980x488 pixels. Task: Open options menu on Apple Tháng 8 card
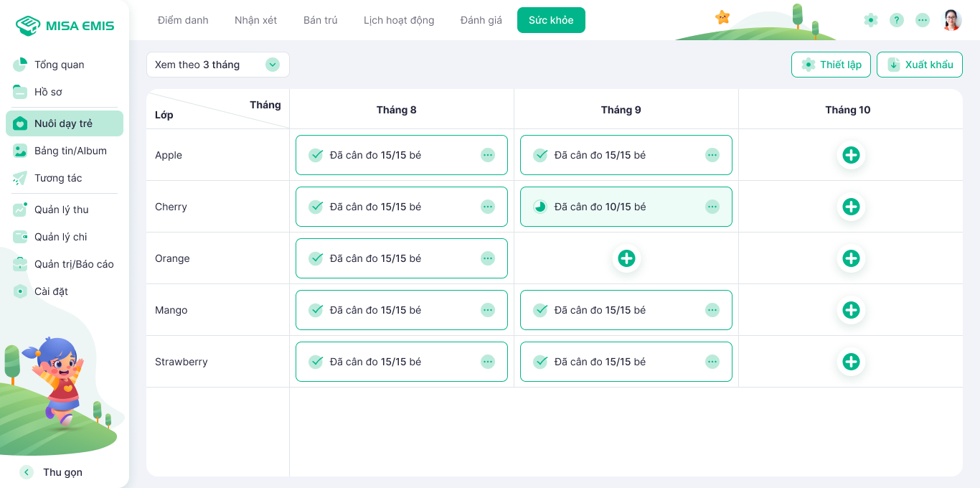pos(488,155)
